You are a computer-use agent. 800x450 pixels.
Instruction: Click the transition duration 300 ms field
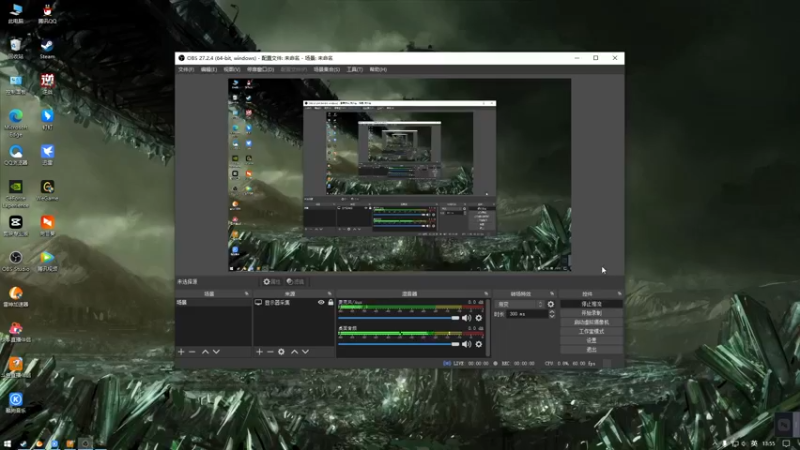click(x=527, y=314)
